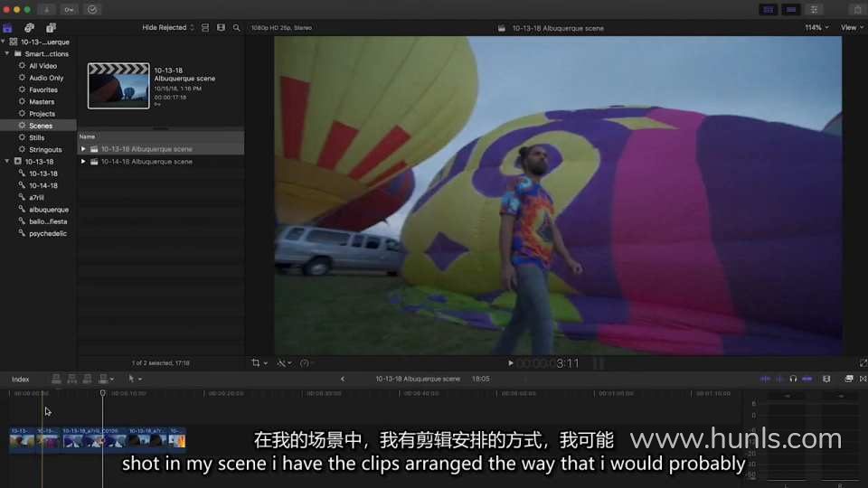The image size is (868, 488).
Task: Open the timeline Index
Action: point(21,379)
